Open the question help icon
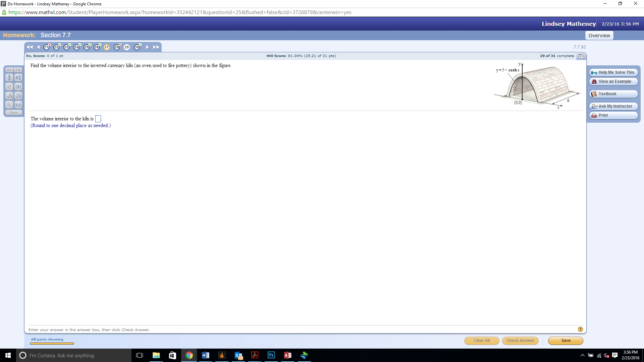Image resolution: width=644 pixels, height=362 pixels. 580,329
